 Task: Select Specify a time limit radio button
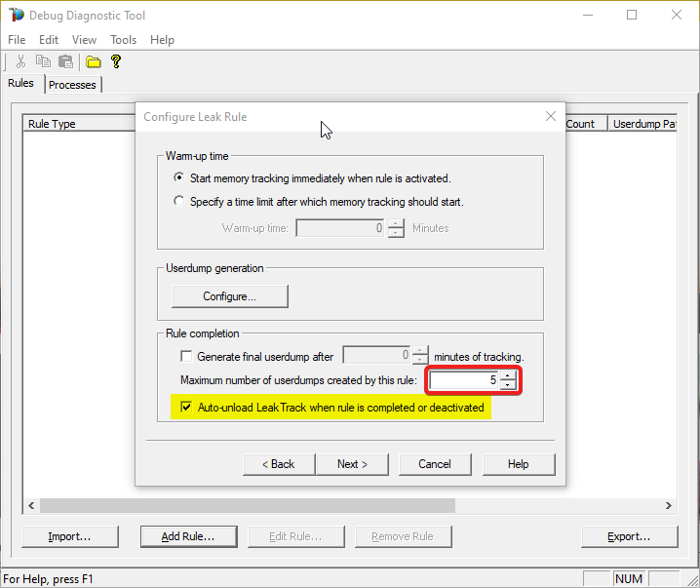click(179, 201)
